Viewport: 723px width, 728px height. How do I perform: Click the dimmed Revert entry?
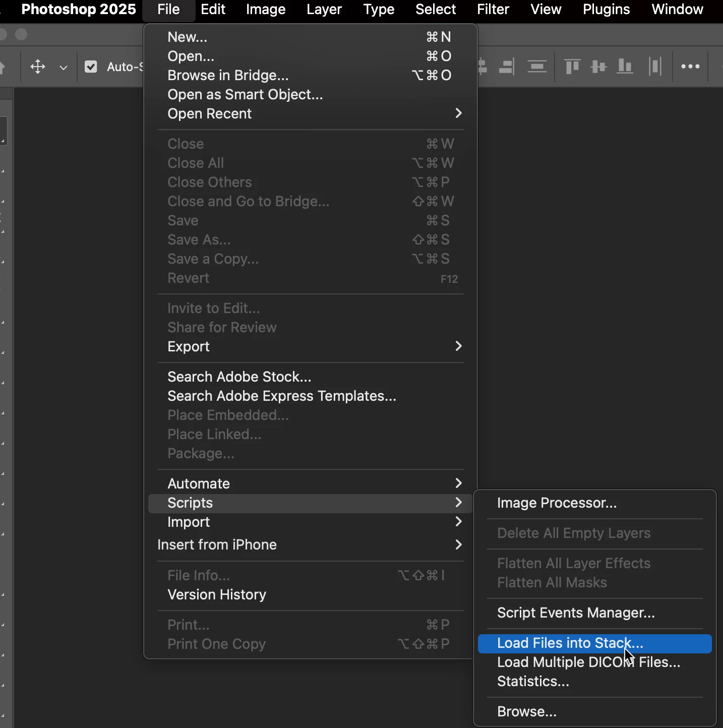tap(310, 278)
